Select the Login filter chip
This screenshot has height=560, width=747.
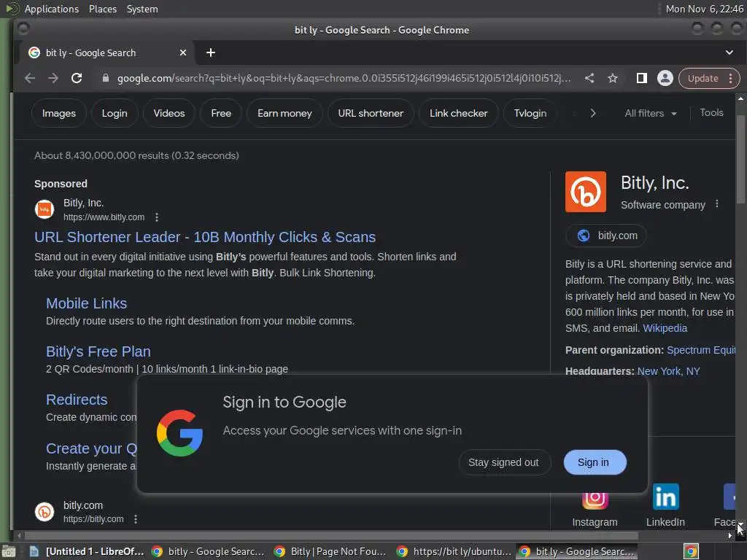(x=115, y=113)
